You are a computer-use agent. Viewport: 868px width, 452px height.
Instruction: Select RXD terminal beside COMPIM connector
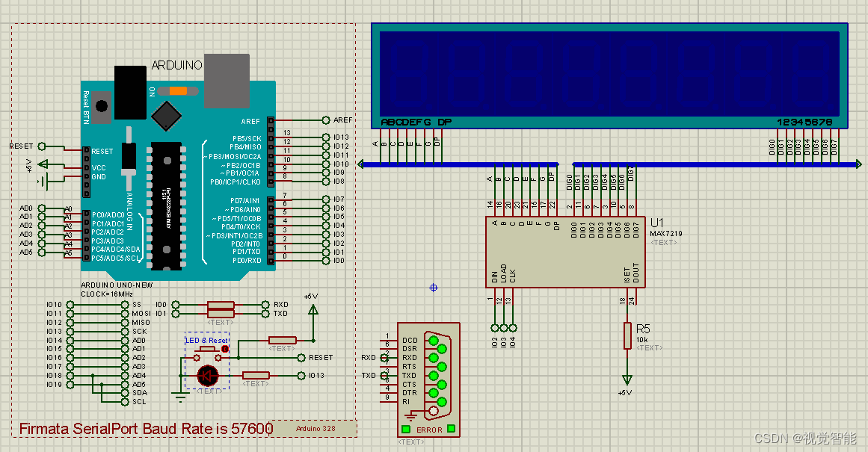pos(385,358)
